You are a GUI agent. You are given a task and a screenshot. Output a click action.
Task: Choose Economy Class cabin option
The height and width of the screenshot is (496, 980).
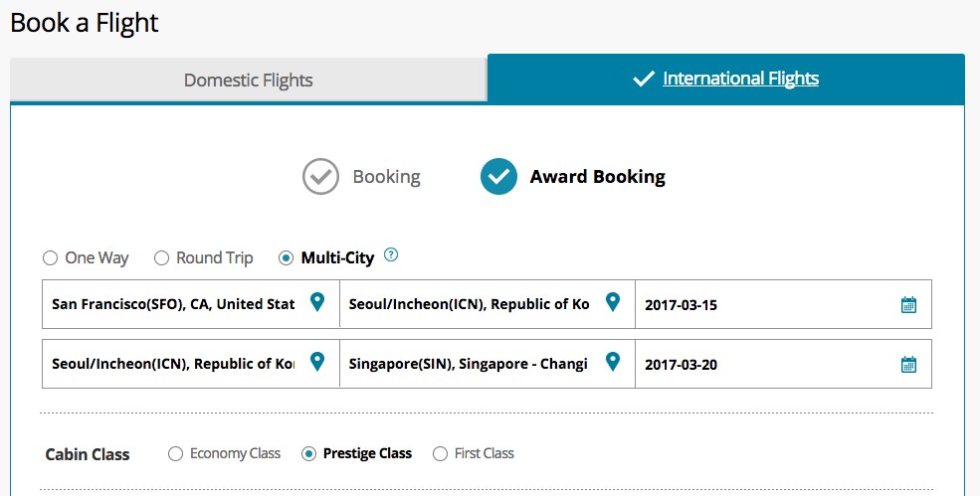175,453
